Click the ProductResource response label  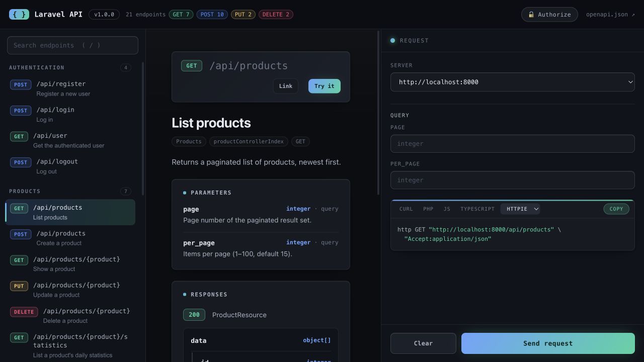239,315
